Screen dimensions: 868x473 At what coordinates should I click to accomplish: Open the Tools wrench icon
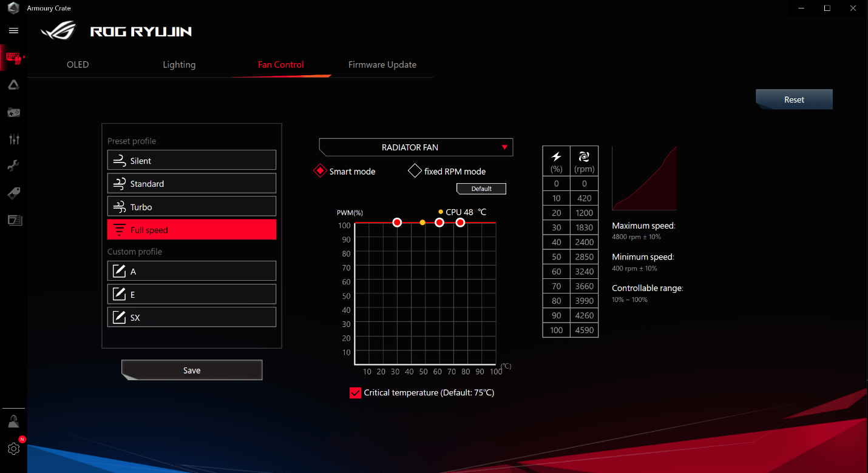[x=13, y=166]
